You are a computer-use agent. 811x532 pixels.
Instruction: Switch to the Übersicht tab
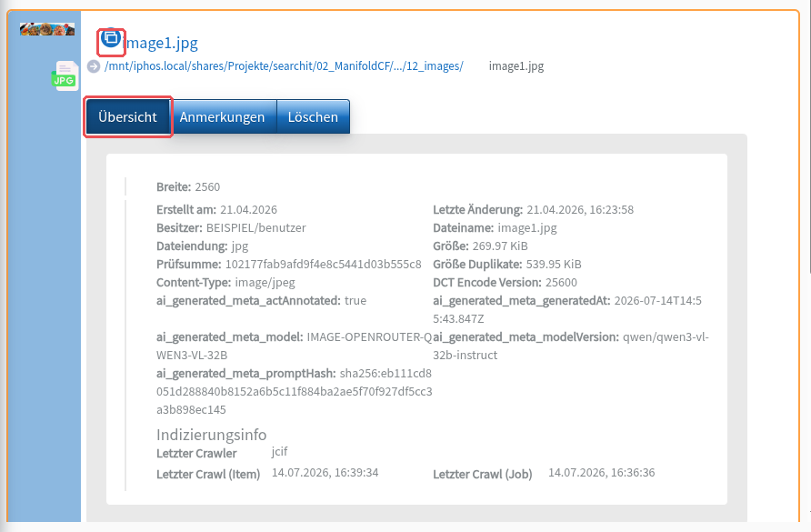click(128, 117)
